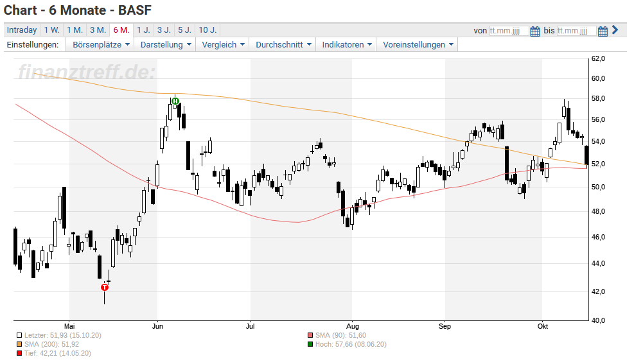Focus the 'von' start date field
The image size is (634, 364).
(x=509, y=31)
